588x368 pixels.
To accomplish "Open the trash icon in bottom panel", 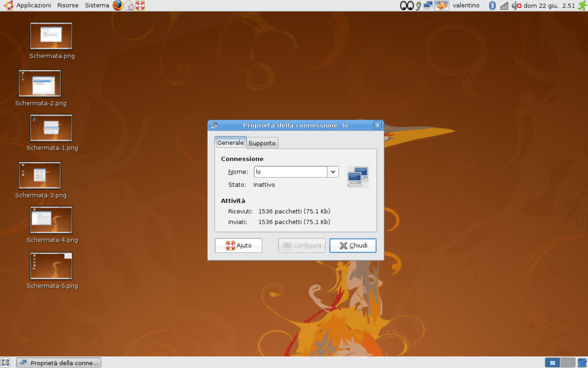I will [x=582, y=363].
